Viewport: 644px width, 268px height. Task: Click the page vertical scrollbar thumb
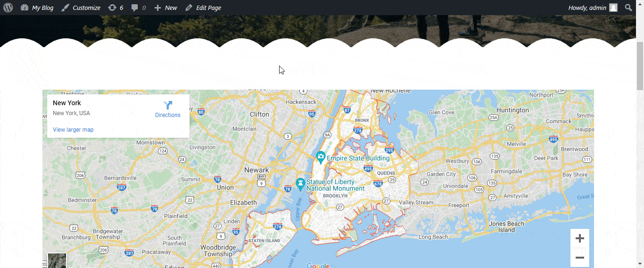(x=640, y=66)
